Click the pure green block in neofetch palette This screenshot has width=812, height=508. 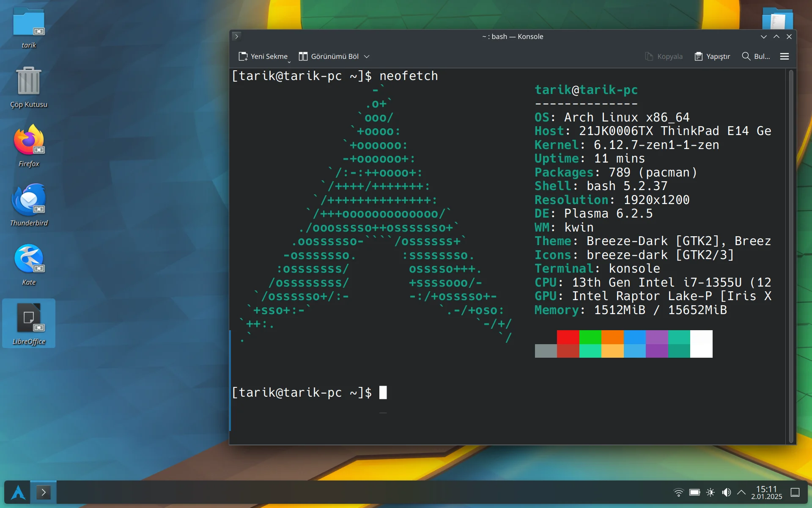[x=590, y=337]
